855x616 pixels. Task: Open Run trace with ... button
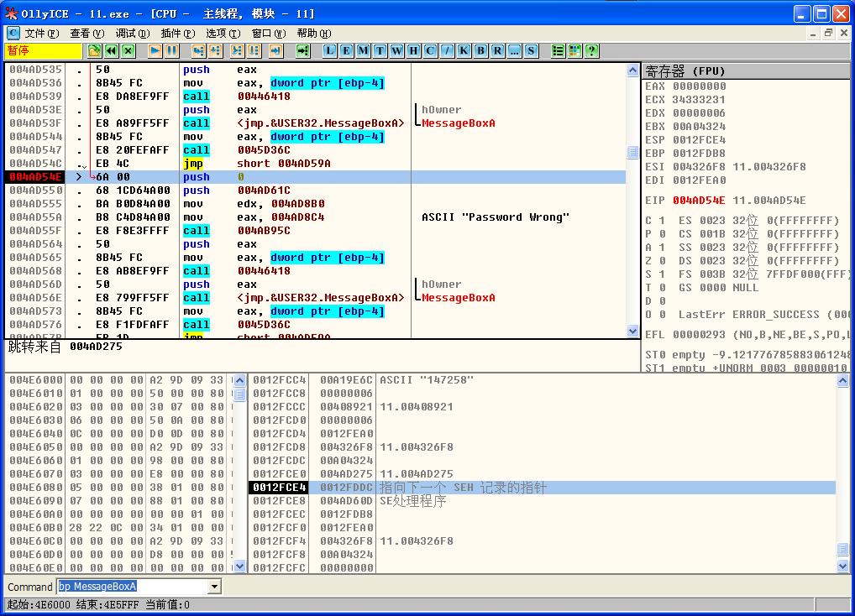[x=514, y=51]
